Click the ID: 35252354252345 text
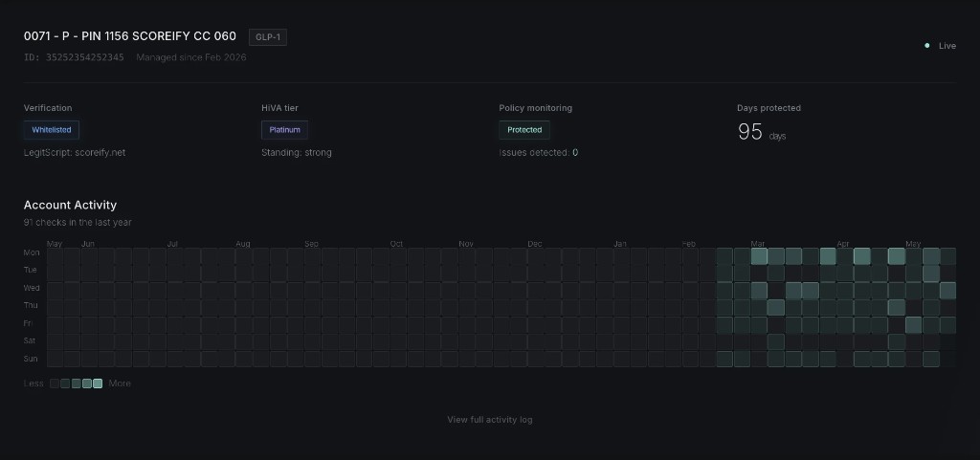Viewport: 980px width, 460px height. pos(74,57)
